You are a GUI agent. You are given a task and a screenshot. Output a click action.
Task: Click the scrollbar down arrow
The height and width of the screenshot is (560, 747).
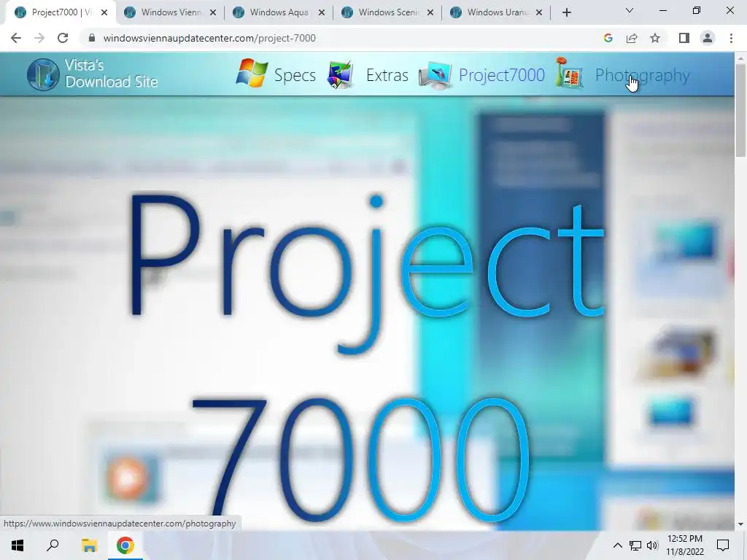pos(741,524)
